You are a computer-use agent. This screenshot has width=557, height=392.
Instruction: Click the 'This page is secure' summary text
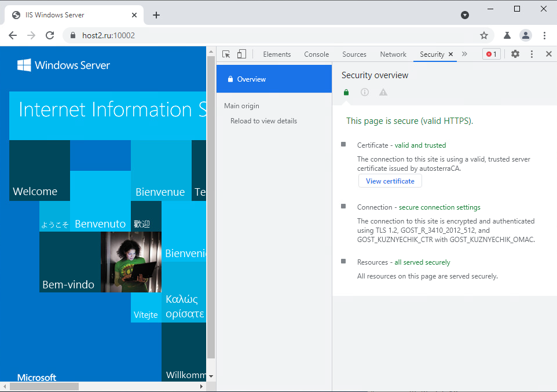point(409,121)
